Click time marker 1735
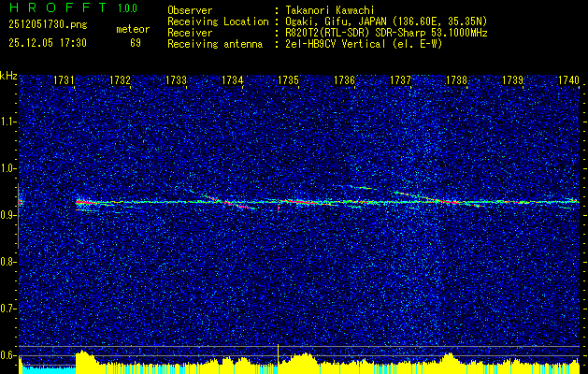 point(288,79)
